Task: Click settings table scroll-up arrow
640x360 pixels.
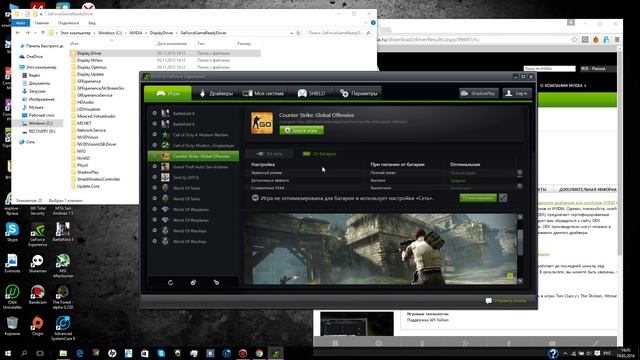Action: (520, 173)
